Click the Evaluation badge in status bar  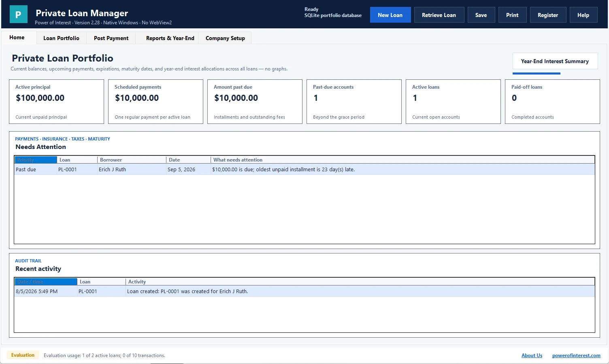(x=23, y=355)
